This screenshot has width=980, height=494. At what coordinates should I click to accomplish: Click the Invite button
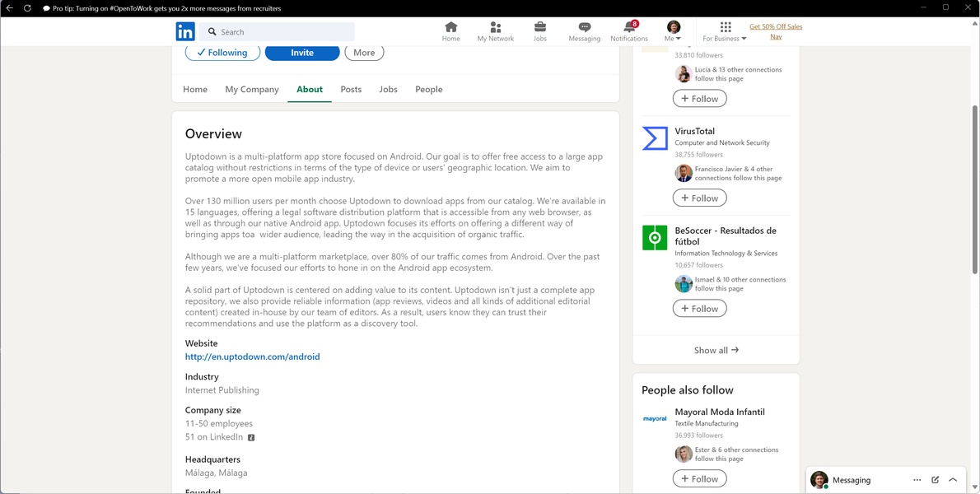pyautogui.click(x=302, y=53)
